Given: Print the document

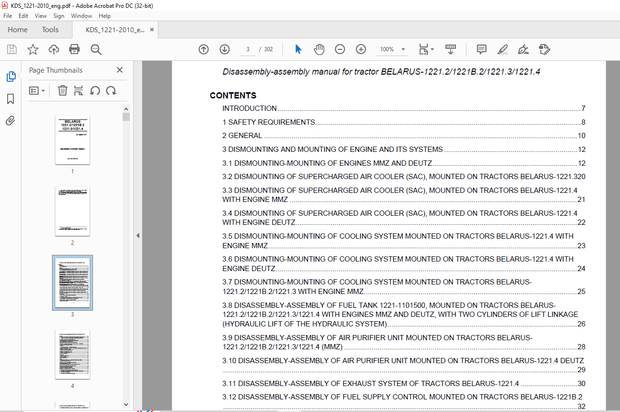Looking at the screenshot, I should click(x=74, y=49).
